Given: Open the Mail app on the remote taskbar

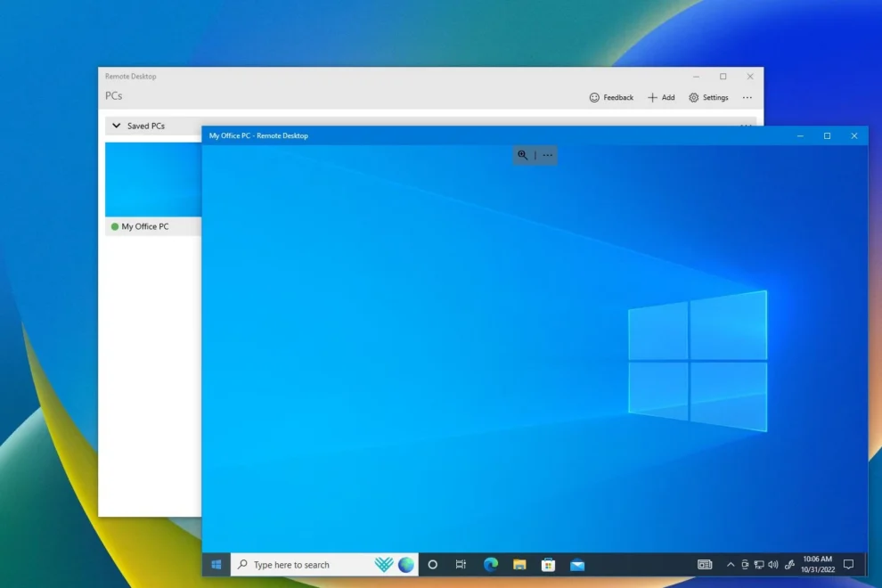Looking at the screenshot, I should click(577, 565).
